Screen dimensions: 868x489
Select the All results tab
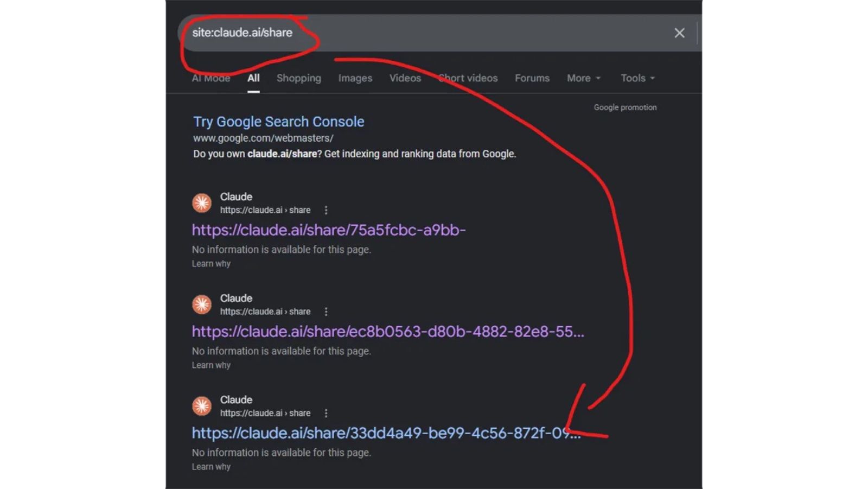tap(253, 78)
